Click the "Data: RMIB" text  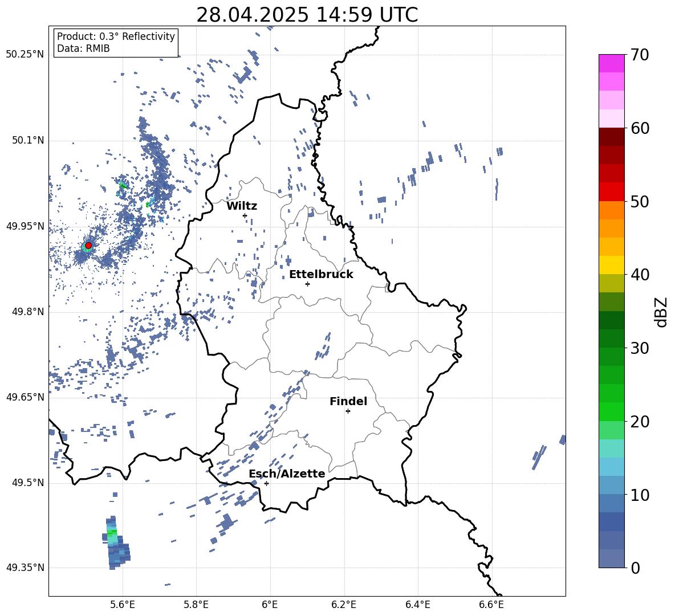(x=83, y=48)
